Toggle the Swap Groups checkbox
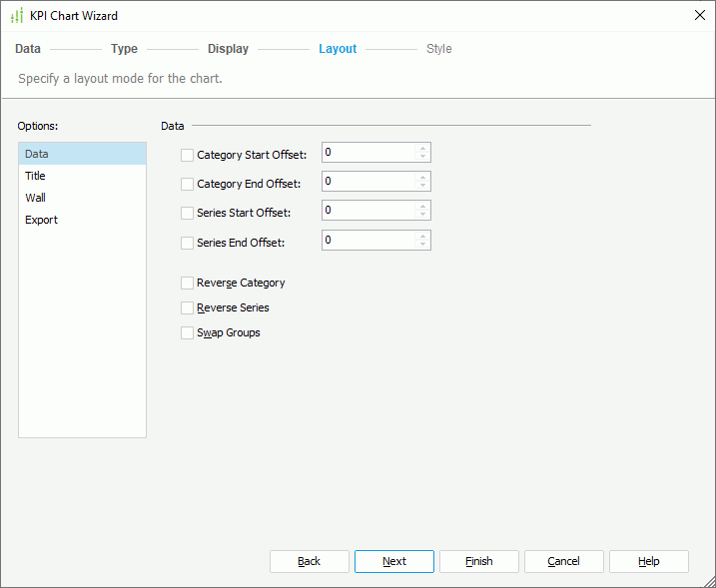 click(x=187, y=332)
